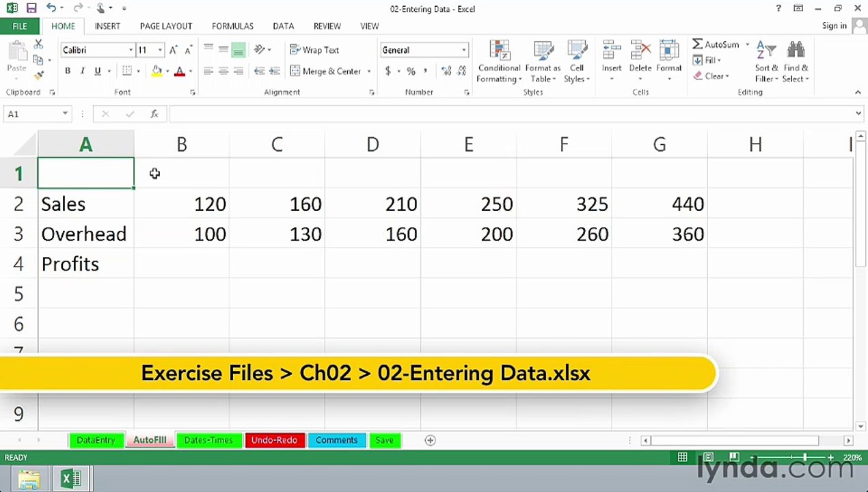
Task: Switch to Page Layout view in status bar
Action: 708,457
